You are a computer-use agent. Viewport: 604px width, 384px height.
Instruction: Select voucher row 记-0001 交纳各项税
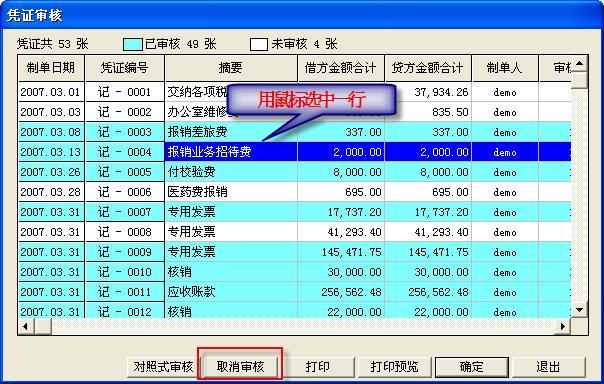pyautogui.click(x=295, y=92)
